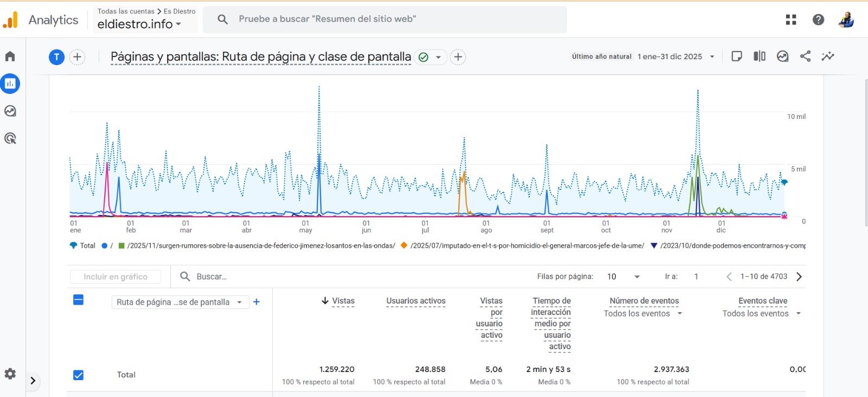Toggle the Total row checkbox
Screen dimensions: 868x397
(x=78, y=375)
